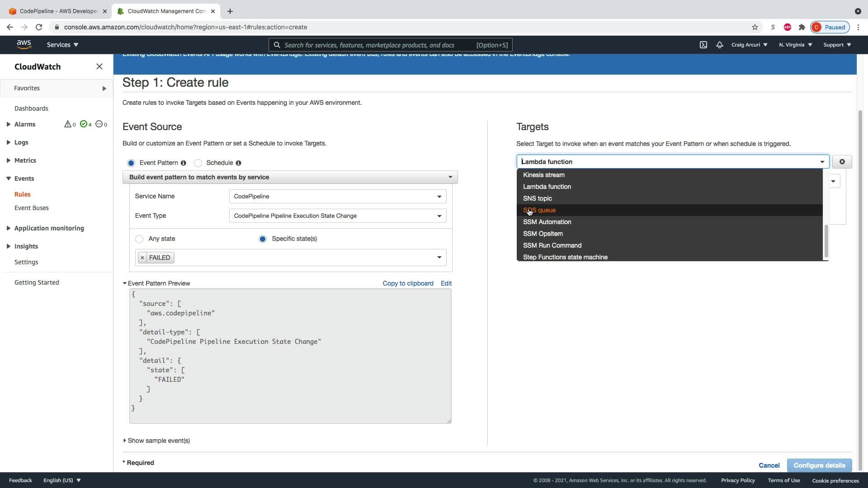Remove the target with circle-x icon
Viewport: 868px width, 488px height.
[x=842, y=162]
